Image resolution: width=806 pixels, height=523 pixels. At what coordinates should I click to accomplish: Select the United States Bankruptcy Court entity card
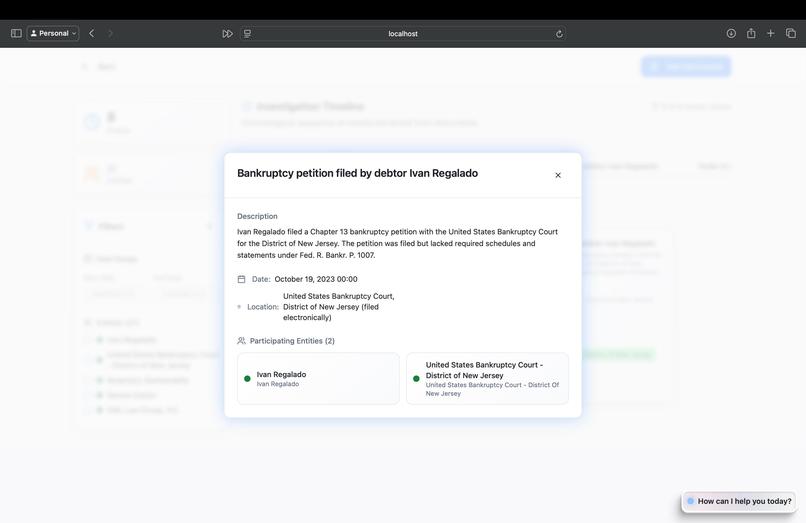pyautogui.click(x=487, y=378)
